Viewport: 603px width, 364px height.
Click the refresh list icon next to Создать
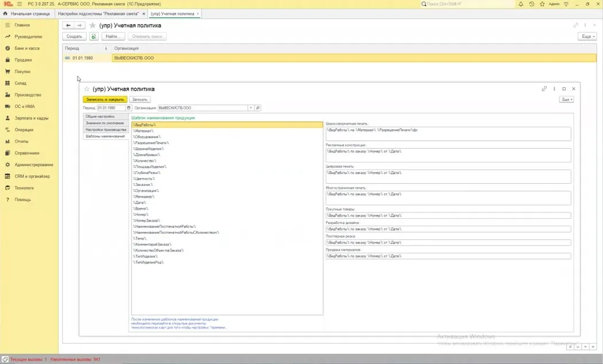pyautogui.click(x=94, y=36)
